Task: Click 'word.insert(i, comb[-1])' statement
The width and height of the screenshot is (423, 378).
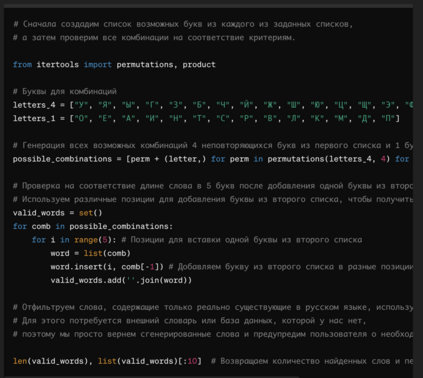Action: [107, 267]
